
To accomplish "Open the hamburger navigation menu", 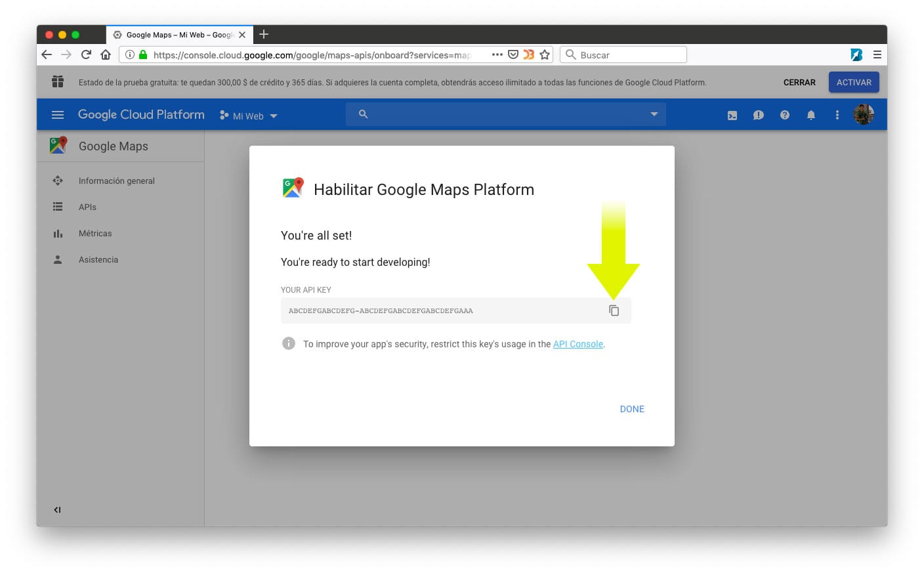I will coord(58,115).
